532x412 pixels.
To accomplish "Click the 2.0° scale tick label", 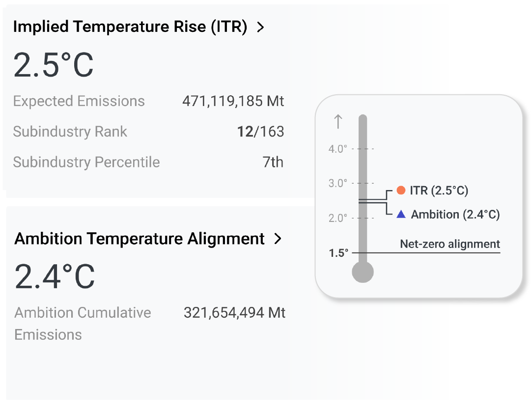I will [x=338, y=218].
